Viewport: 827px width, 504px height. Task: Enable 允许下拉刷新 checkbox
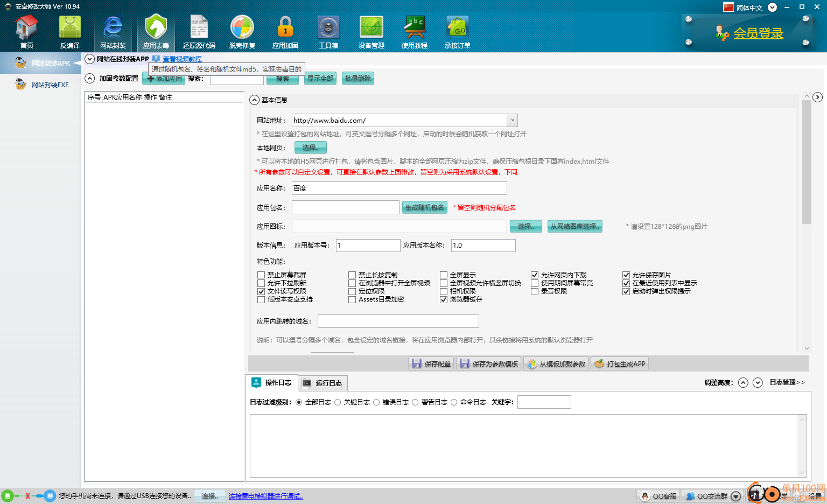click(x=262, y=283)
